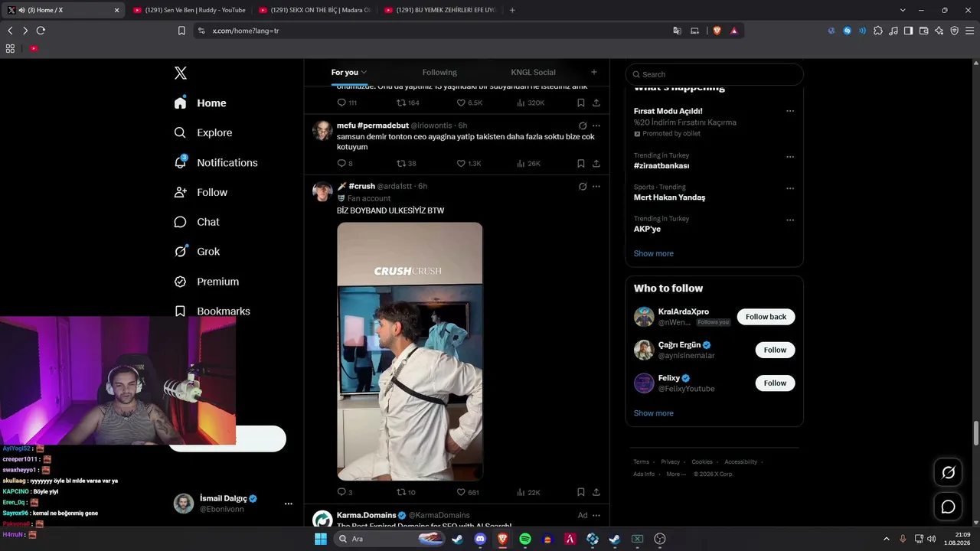Open the Notifications bell in the sidebar
The image size is (980, 551).
click(181, 162)
